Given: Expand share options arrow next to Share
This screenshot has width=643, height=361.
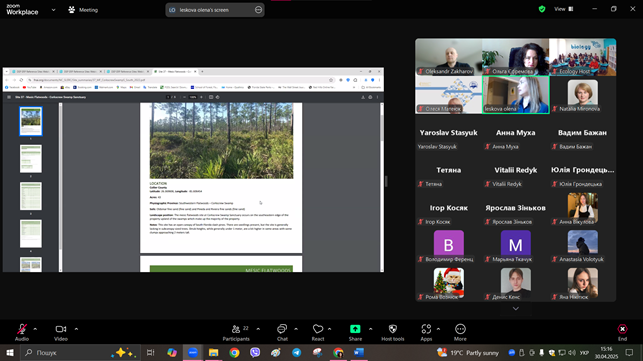Looking at the screenshot, I should [x=371, y=329].
